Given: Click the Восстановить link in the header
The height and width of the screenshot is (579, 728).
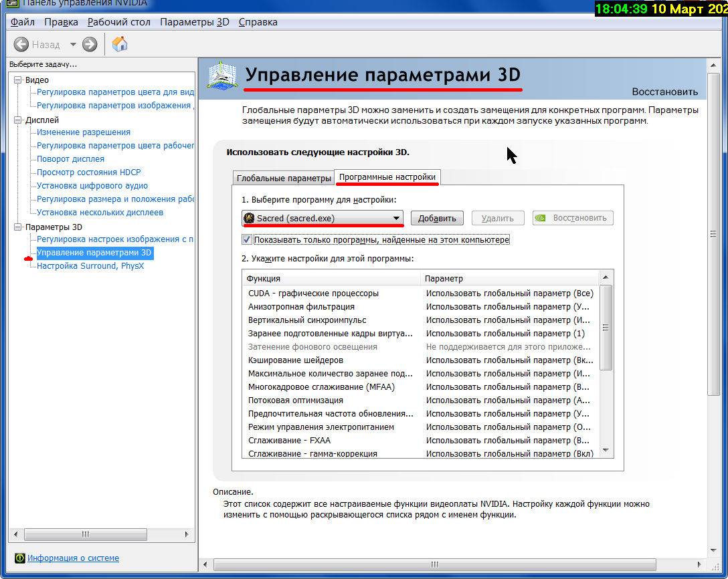Looking at the screenshot, I should (x=664, y=92).
